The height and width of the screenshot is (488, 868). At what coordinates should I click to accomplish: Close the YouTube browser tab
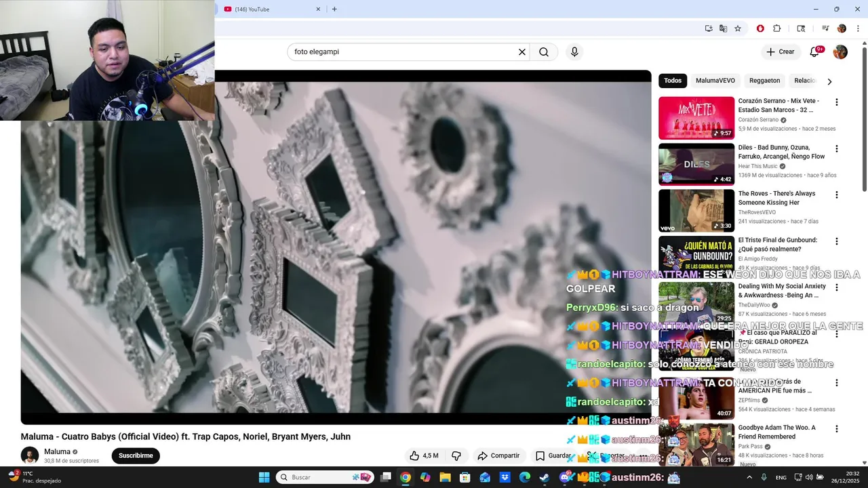tap(318, 9)
